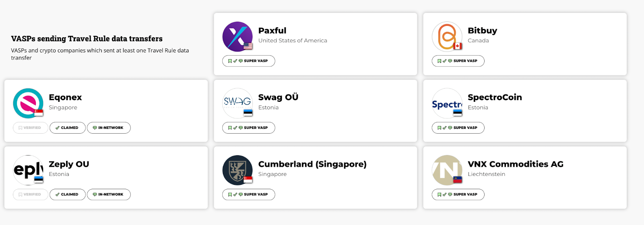The height and width of the screenshot is (225, 644).
Task: Click Eqonex's greyed VERIFIED badge
Action: [x=30, y=128]
